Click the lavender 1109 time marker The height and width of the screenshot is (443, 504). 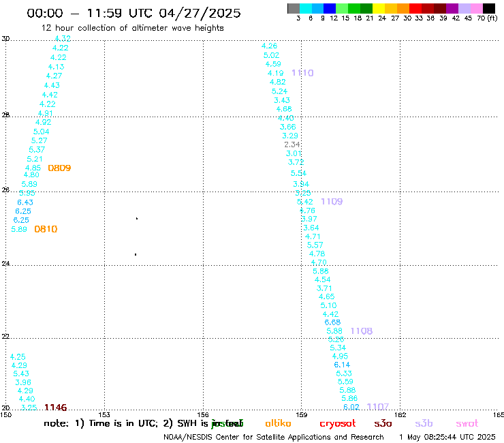tap(332, 202)
